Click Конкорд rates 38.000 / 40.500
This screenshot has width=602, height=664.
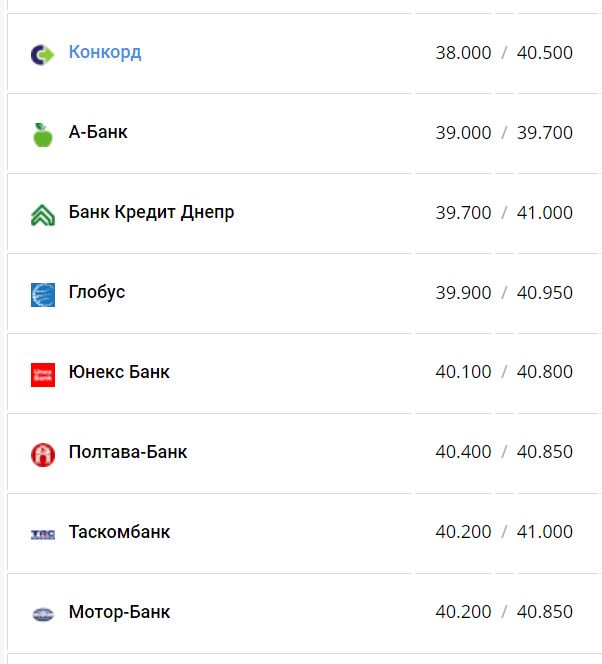[x=504, y=52]
